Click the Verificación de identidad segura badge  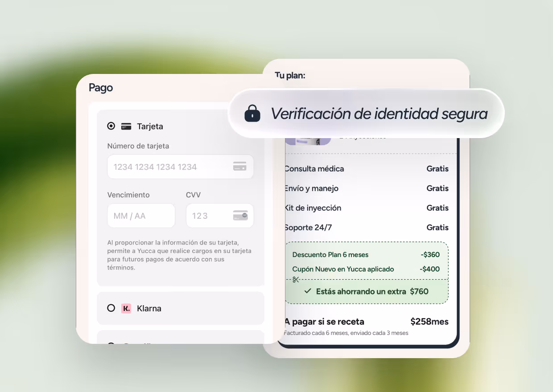(366, 114)
